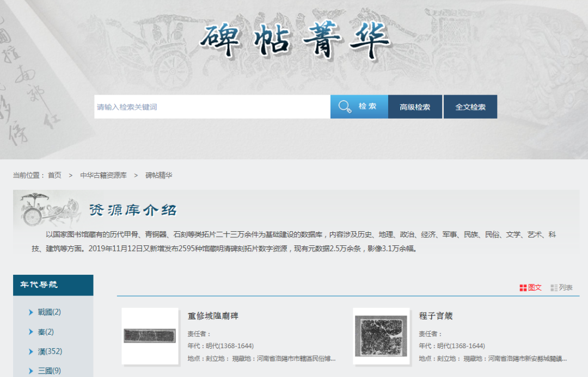Click the magnifying glass search icon
The width and height of the screenshot is (588, 377).
(345, 107)
